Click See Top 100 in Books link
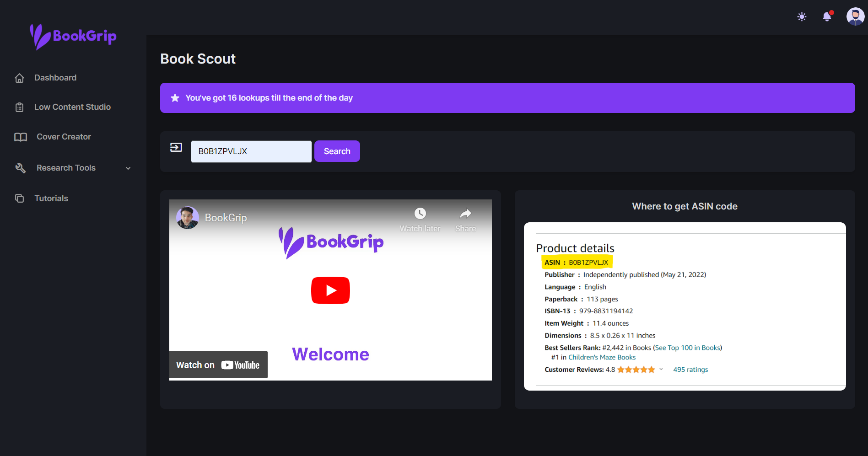 [688, 348]
